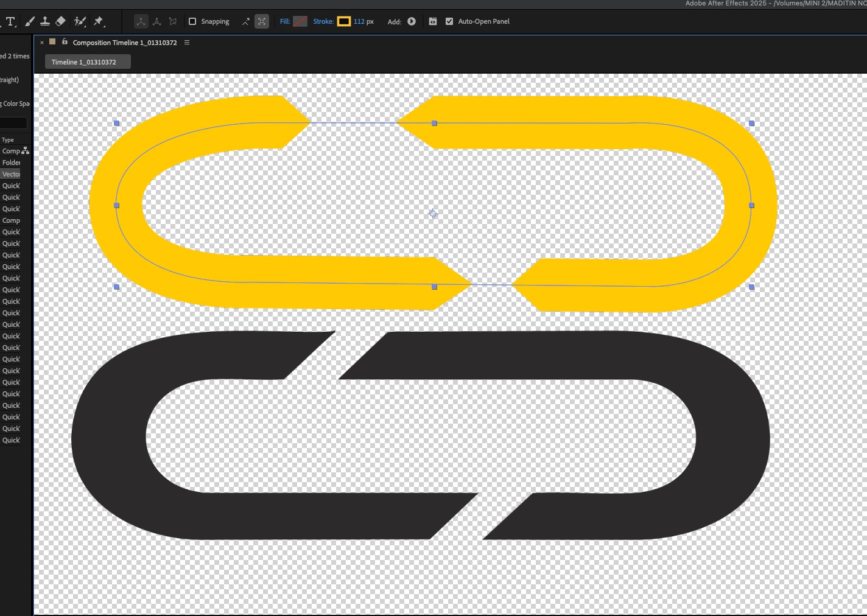
Task: Toggle the composition viewer lock icon
Action: tap(65, 42)
